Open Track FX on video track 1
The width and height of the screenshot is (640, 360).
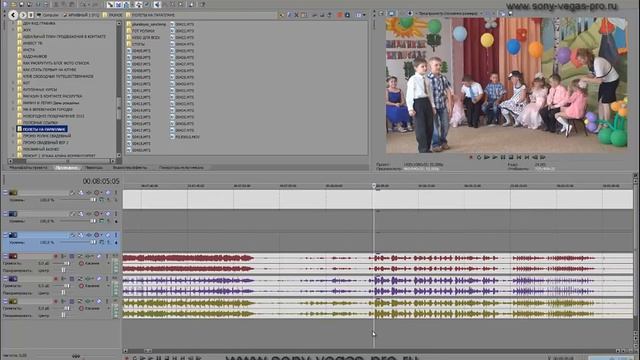click(89, 193)
